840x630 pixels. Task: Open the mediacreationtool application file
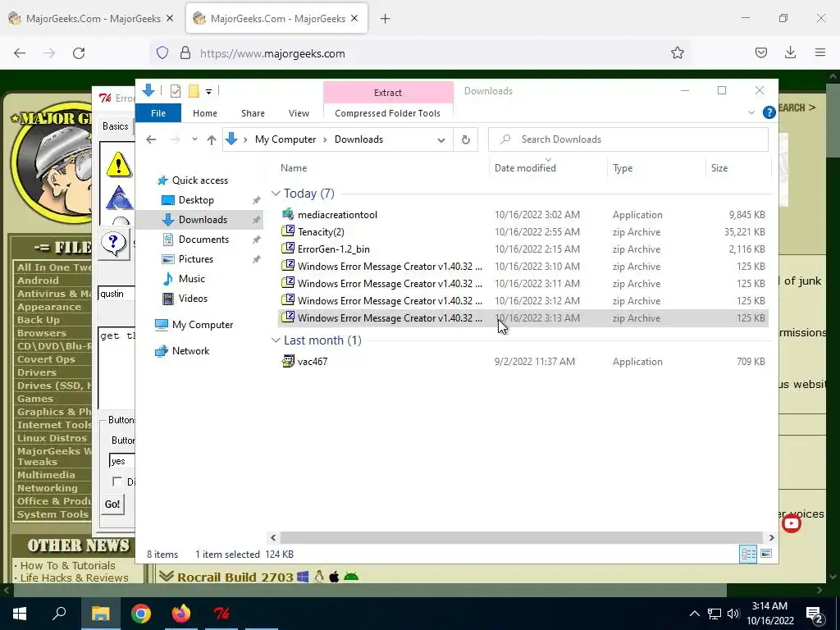pyautogui.click(x=337, y=215)
